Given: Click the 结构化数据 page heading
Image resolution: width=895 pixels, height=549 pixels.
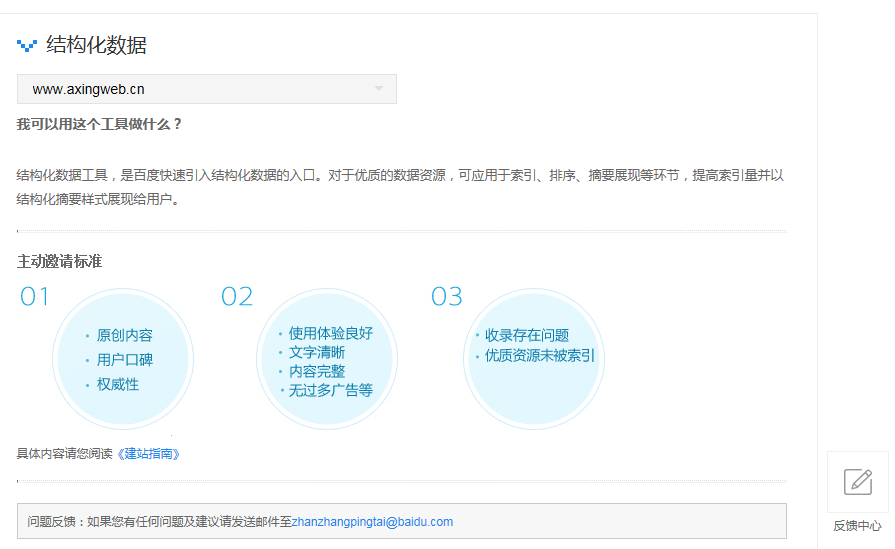Looking at the screenshot, I should point(96,45).
